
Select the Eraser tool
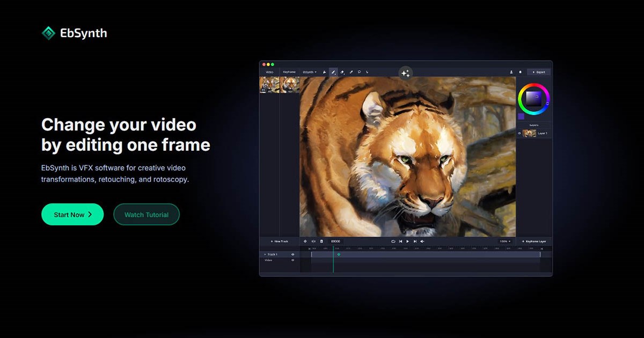(342, 72)
